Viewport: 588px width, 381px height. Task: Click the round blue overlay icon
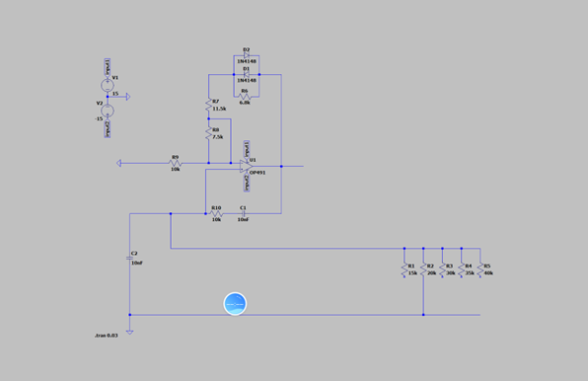click(235, 304)
